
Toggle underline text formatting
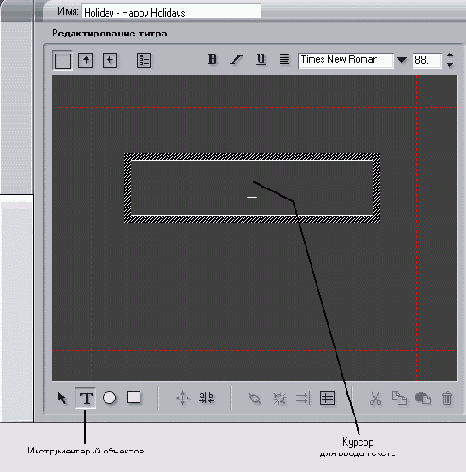tap(261, 60)
